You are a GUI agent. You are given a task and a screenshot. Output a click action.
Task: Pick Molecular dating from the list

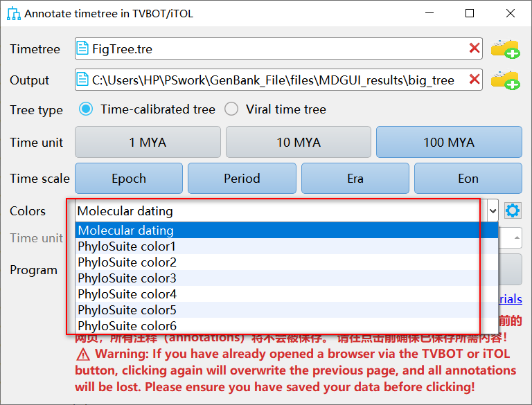(x=286, y=231)
